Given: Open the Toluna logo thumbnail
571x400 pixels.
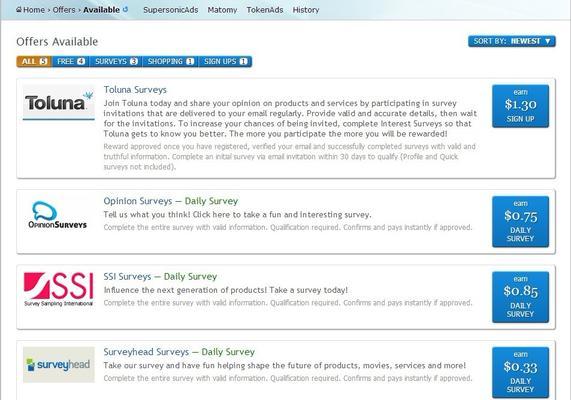Looking at the screenshot, I should (x=59, y=103).
